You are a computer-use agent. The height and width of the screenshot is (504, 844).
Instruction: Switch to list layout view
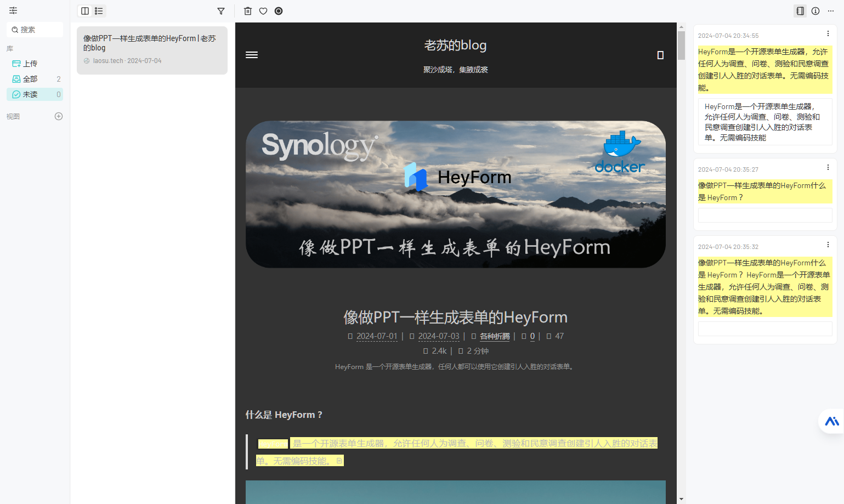click(x=99, y=11)
